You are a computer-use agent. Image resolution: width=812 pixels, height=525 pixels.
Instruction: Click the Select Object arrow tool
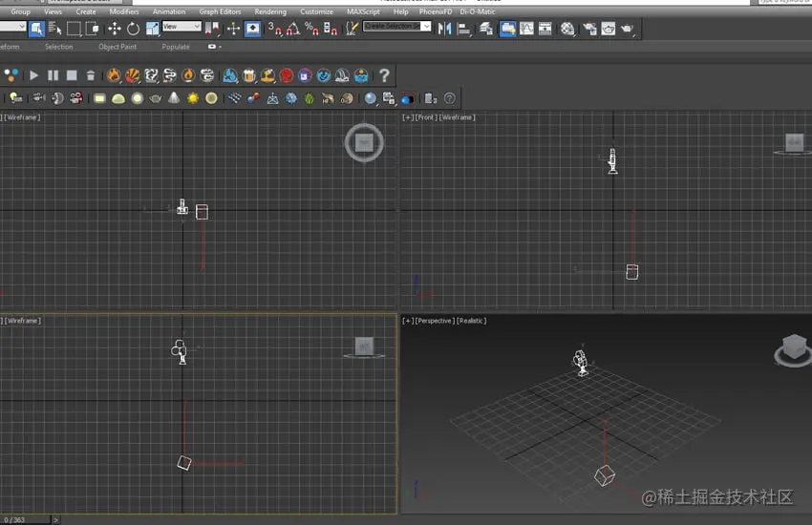(36, 29)
